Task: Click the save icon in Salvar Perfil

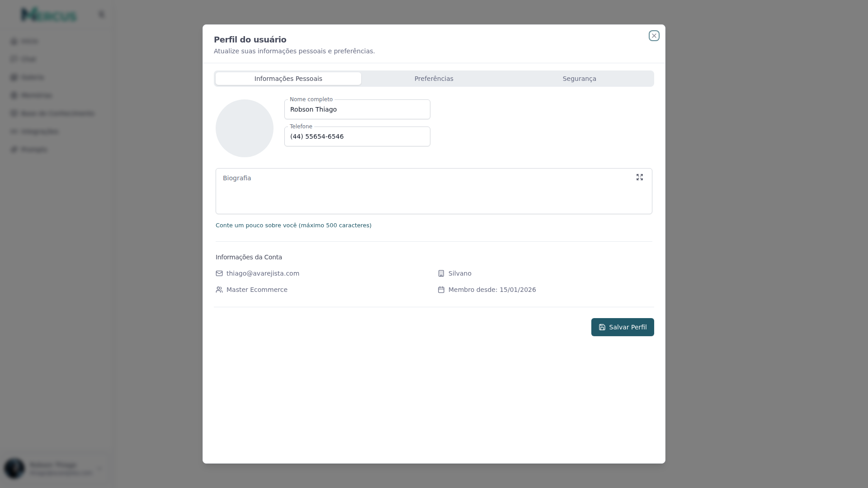Action: click(602, 327)
